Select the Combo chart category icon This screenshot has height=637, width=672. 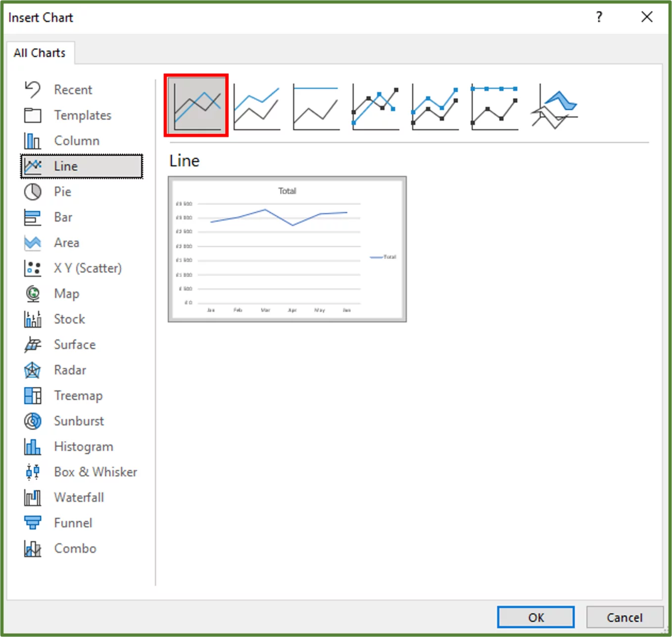pyautogui.click(x=32, y=548)
